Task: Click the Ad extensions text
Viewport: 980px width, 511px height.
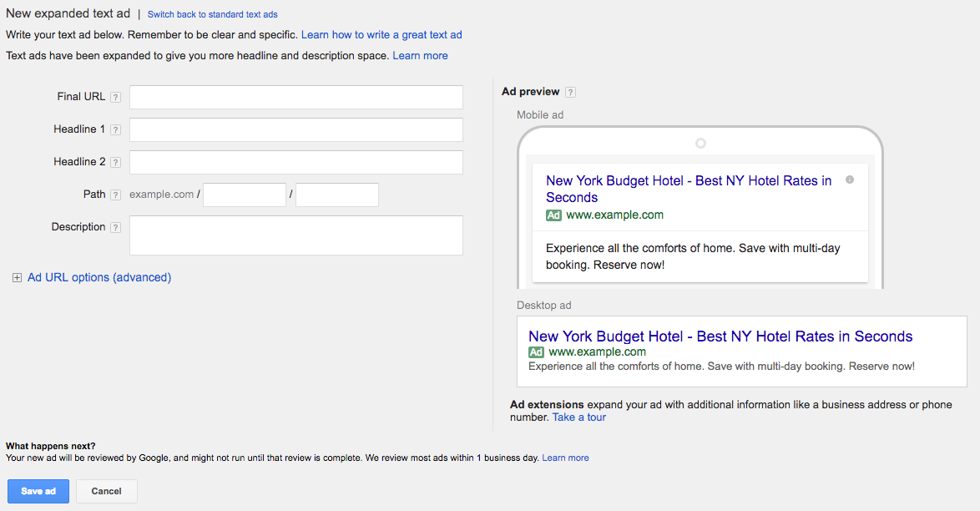Action: pyautogui.click(x=547, y=405)
